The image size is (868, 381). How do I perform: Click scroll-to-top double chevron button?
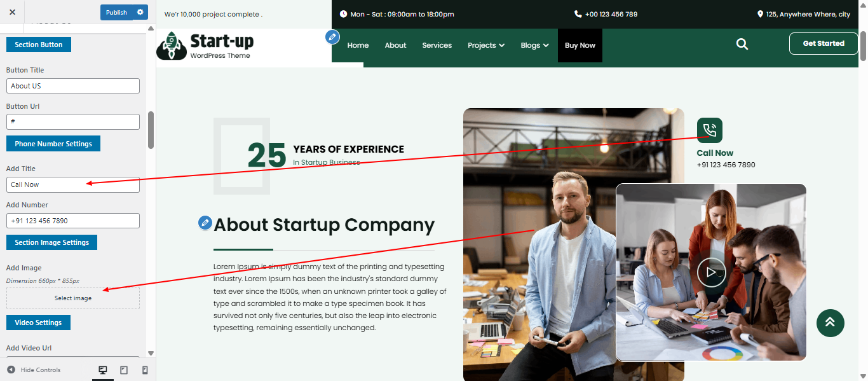tap(830, 322)
